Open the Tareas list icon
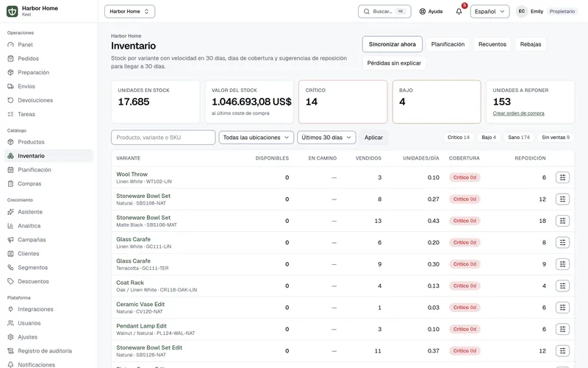Image resolution: width=588 pixels, height=368 pixels. click(x=10, y=114)
